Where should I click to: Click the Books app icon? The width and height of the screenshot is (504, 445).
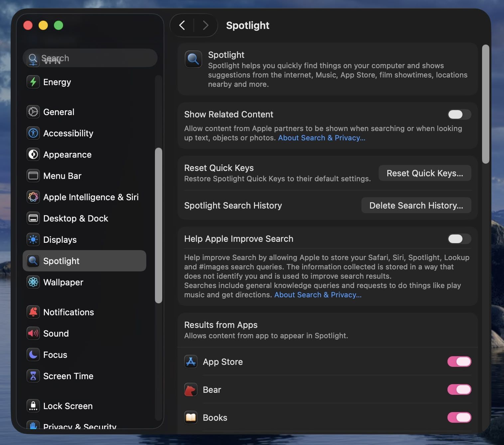(190, 417)
